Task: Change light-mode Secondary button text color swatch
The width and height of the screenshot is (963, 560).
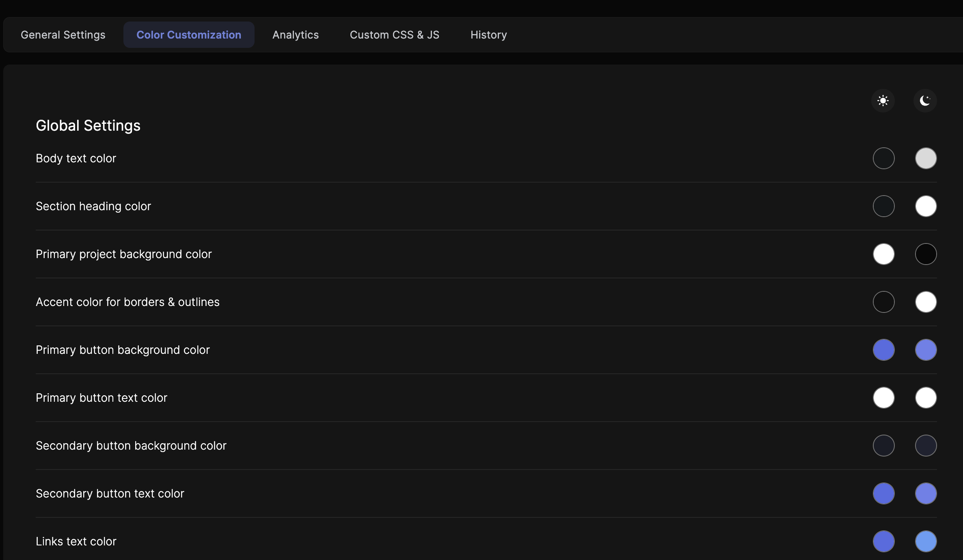Action: click(884, 493)
